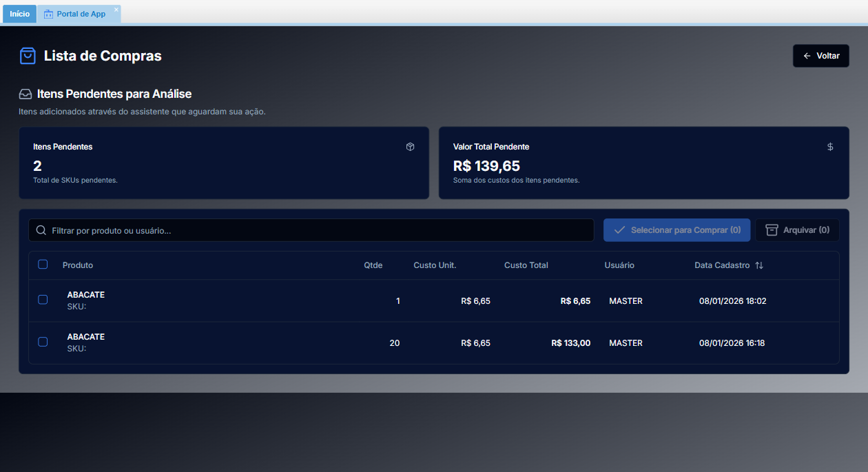This screenshot has height=472, width=868.
Task: Check the ABACATE row with quantity 20
Action: pos(43,342)
